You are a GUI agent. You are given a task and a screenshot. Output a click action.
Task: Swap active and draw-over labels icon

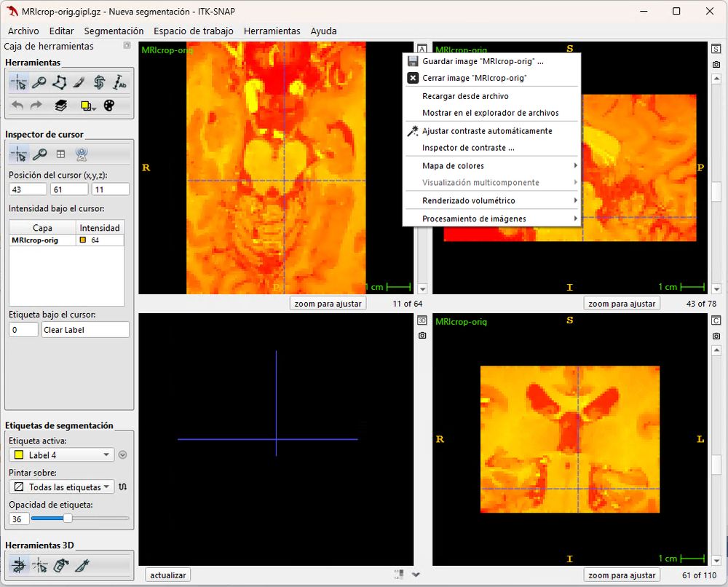(122, 487)
